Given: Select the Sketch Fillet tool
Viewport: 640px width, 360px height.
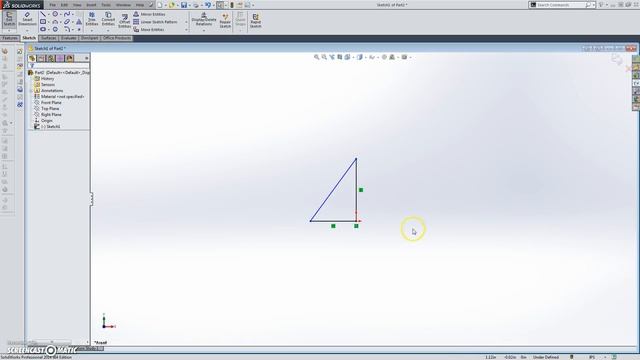Looking at the screenshot, I should pos(67,29).
